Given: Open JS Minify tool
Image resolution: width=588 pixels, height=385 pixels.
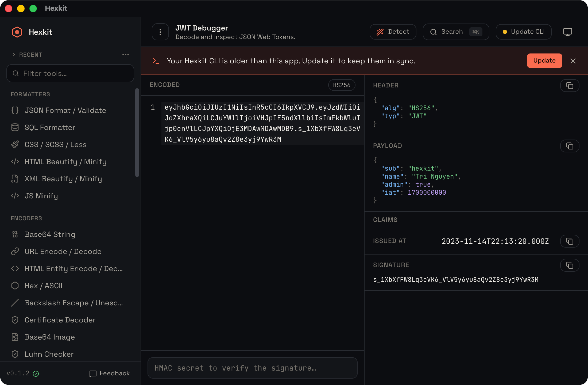Looking at the screenshot, I should point(70,196).
